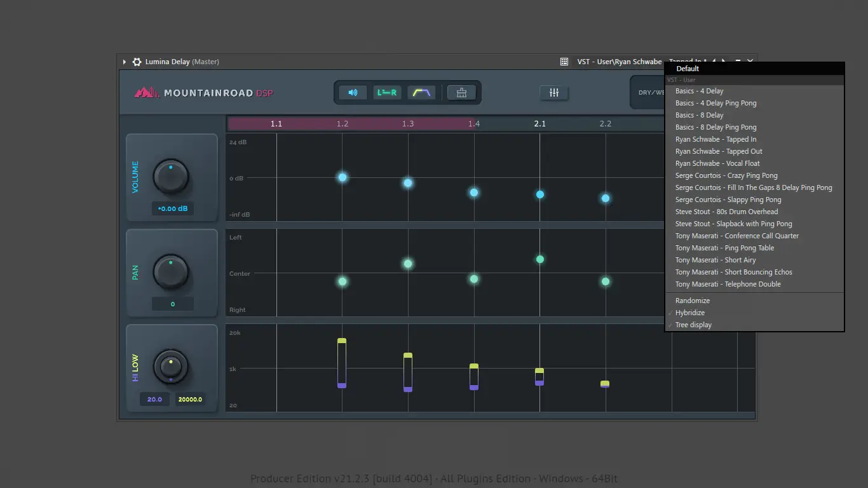Click the 1.4 beat marker
868x488 pixels.
pyautogui.click(x=474, y=123)
